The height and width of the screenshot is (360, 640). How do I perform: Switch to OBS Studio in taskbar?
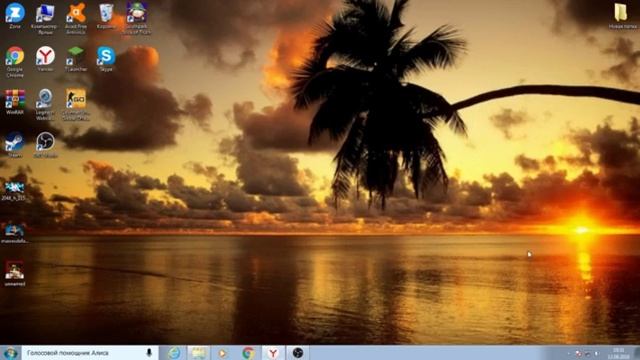298,353
